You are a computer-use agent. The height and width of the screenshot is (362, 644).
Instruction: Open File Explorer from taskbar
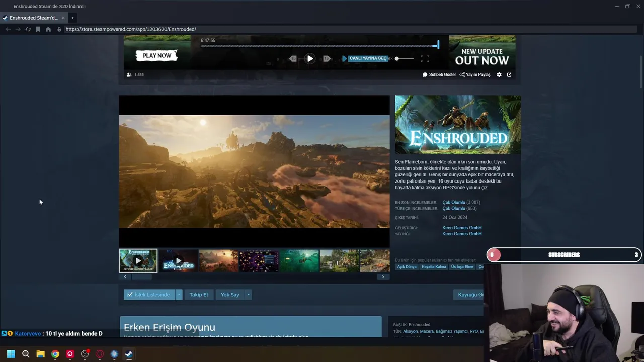tap(40, 354)
